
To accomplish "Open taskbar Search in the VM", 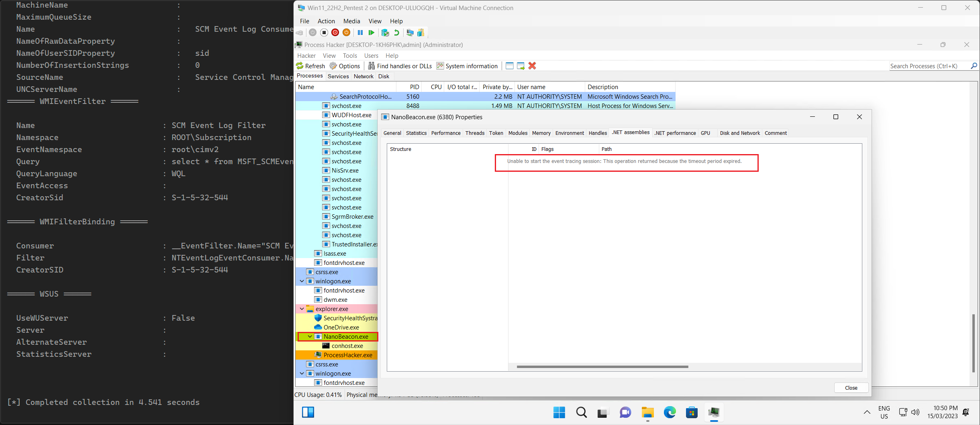I will [x=581, y=412].
